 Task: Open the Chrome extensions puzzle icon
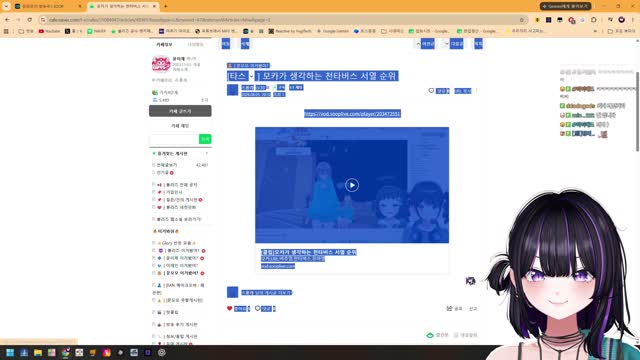click(x=594, y=20)
